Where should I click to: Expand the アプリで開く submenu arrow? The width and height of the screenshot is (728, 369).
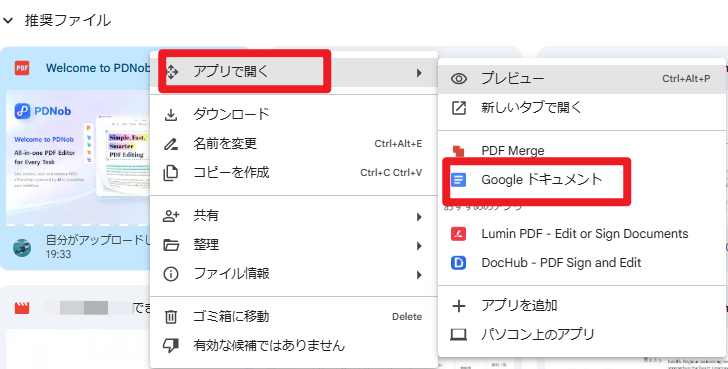[419, 72]
